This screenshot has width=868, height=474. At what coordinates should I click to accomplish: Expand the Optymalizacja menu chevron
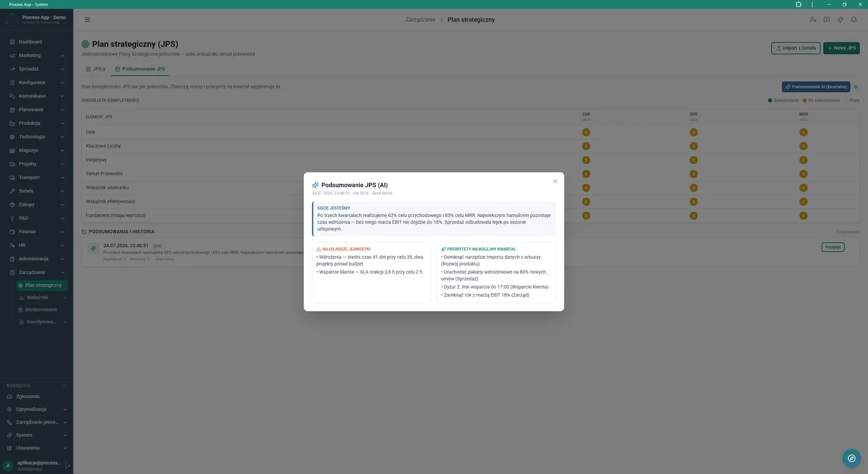65,409
